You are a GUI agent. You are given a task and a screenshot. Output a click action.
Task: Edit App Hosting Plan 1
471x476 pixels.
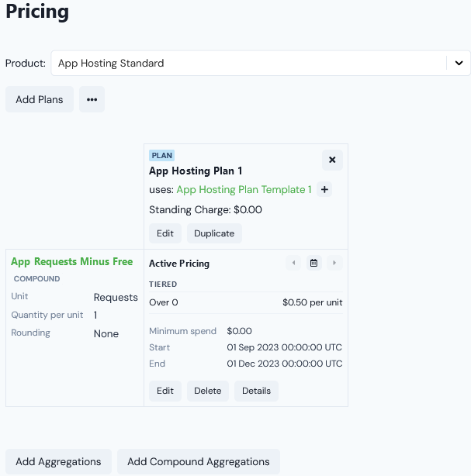point(165,233)
